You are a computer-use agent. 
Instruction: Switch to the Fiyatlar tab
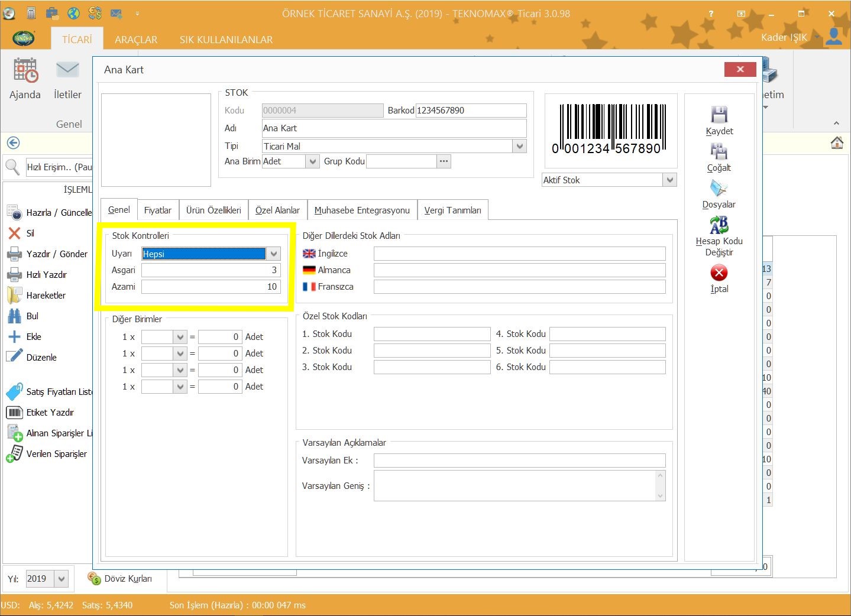point(157,210)
